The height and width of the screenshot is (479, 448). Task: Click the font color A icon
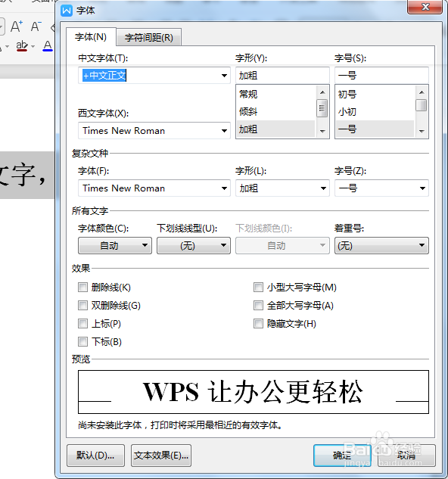coord(48,46)
